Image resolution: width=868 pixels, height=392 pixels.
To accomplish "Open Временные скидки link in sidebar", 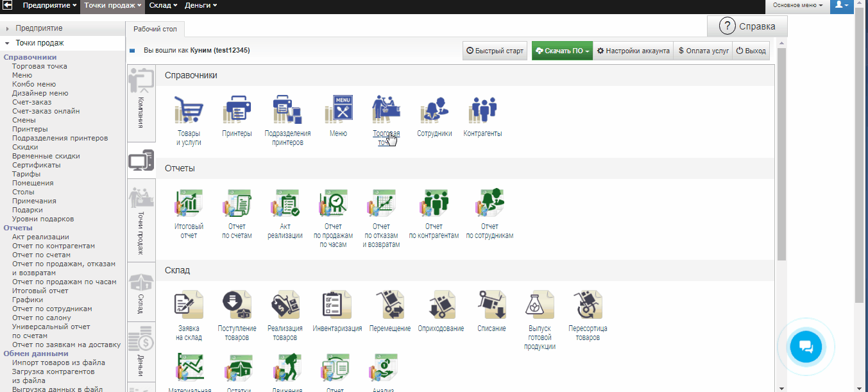I will tap(46, 156).
